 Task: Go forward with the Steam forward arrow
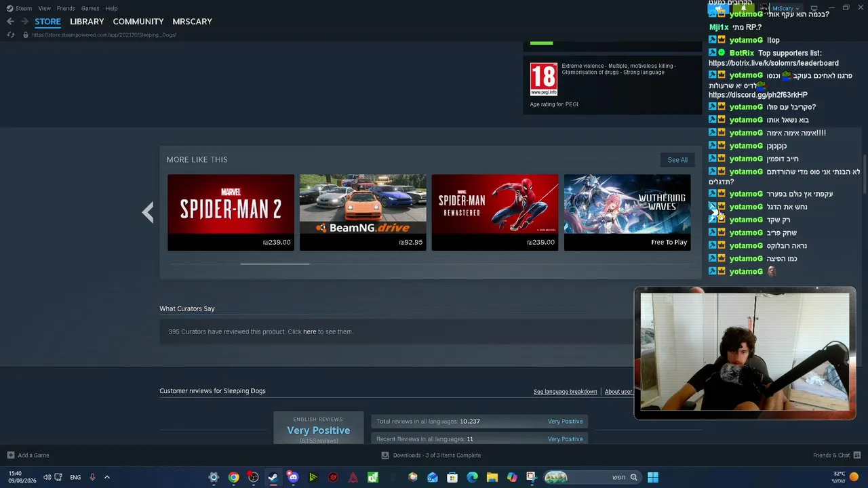click(x=24, y=22)
